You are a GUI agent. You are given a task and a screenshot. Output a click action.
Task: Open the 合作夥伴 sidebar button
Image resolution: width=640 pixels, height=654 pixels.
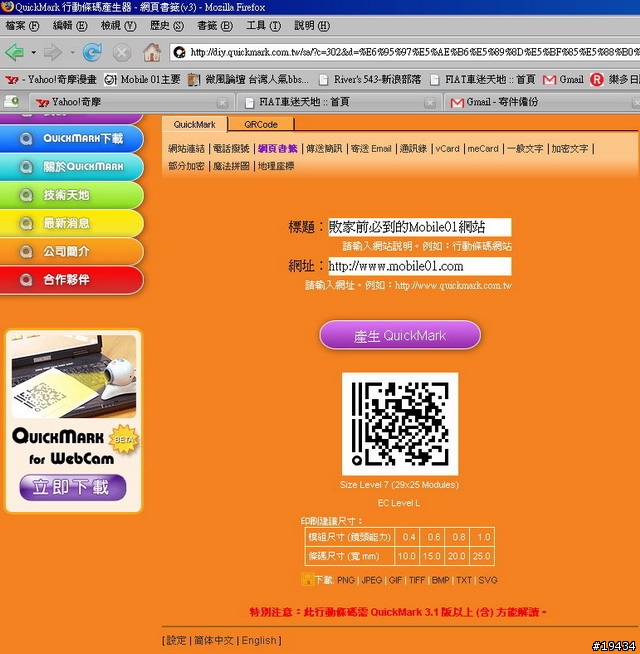[72, 280]
